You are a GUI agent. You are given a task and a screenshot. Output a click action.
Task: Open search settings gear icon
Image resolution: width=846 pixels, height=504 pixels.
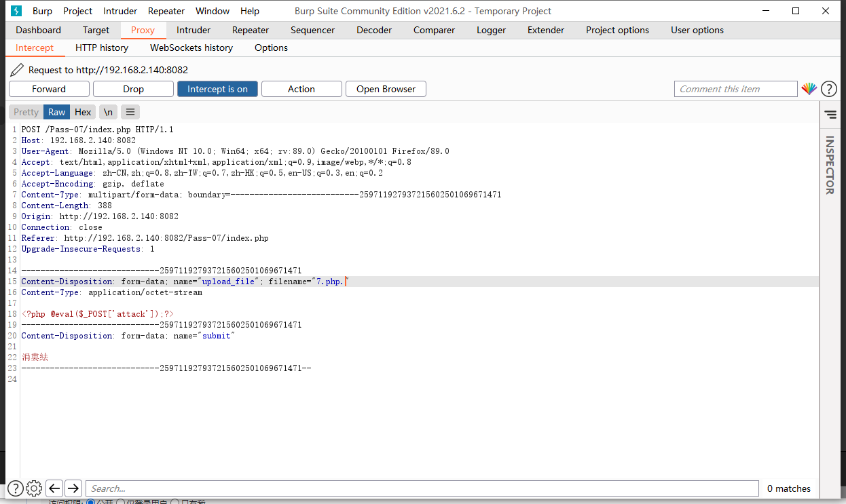pyautogui.click(x=34, y=488)
